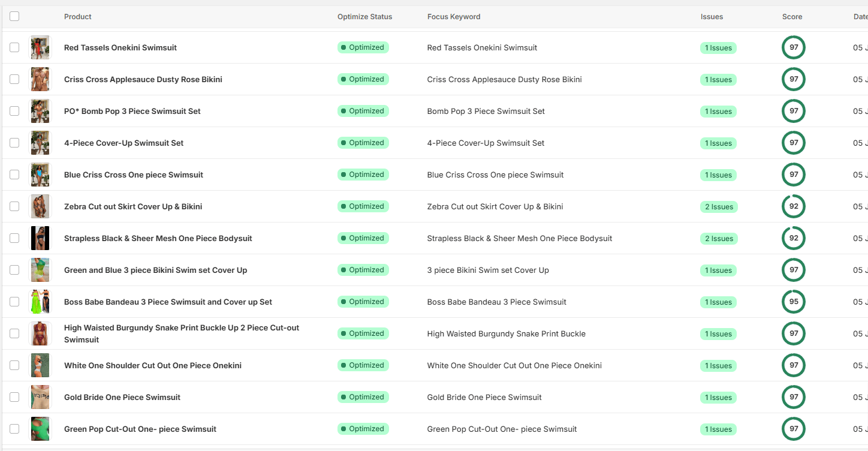Open Green and Blue 3 piece Bikini Swim set product
This screenshot has width=868, height=451.
click(156, 270)
